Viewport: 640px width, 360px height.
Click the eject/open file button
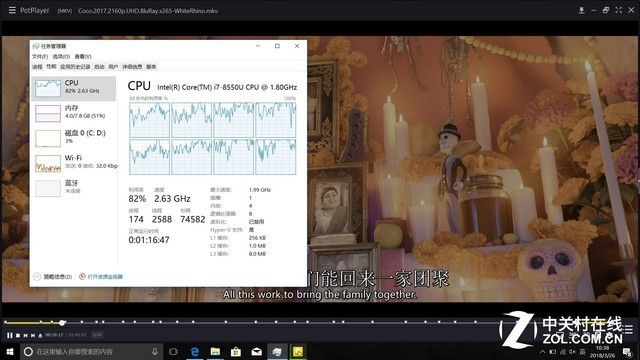pyautogui.click(x=40, y=335)
